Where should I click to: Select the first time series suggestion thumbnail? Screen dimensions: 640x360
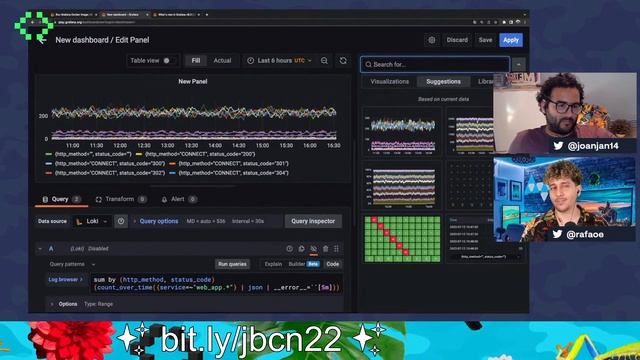point(402,132)
